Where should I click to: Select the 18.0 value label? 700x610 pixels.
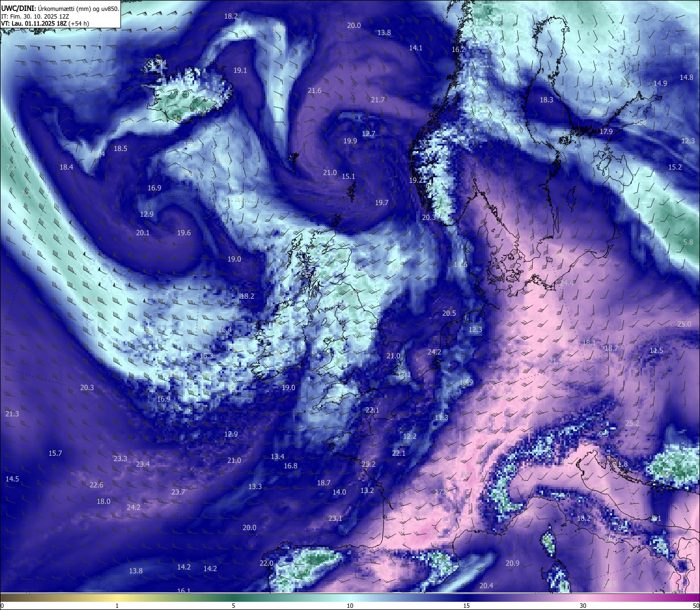click(103, 502)
